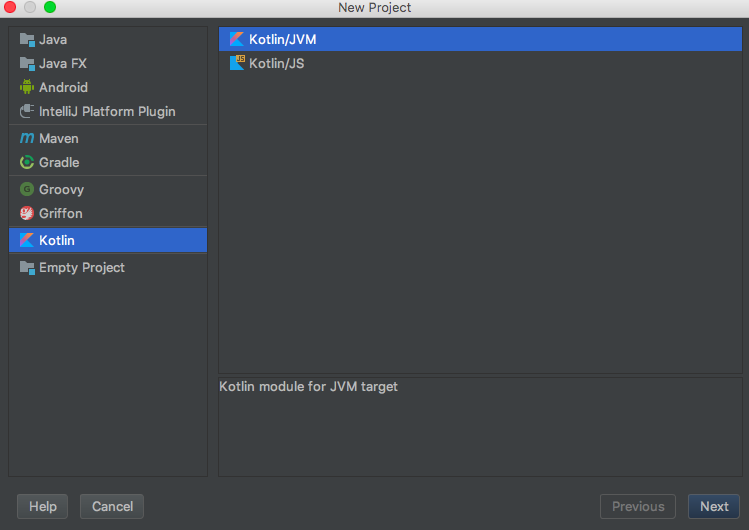Select Java FX label in list

(x=63, y=64)
